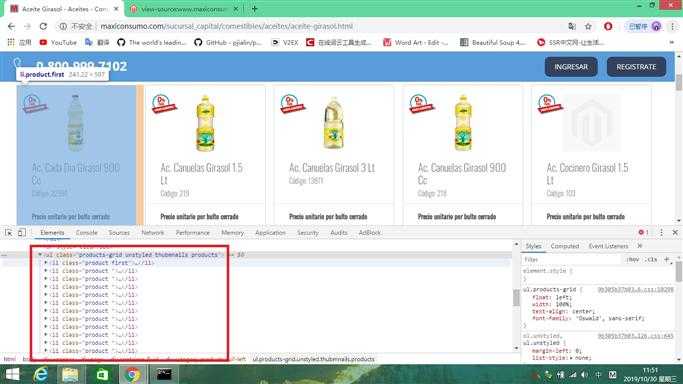The width and height of the screenshot is (683, 384).
Task: Reload the page with the refresh icon
Action: click(x=43, y=27)
